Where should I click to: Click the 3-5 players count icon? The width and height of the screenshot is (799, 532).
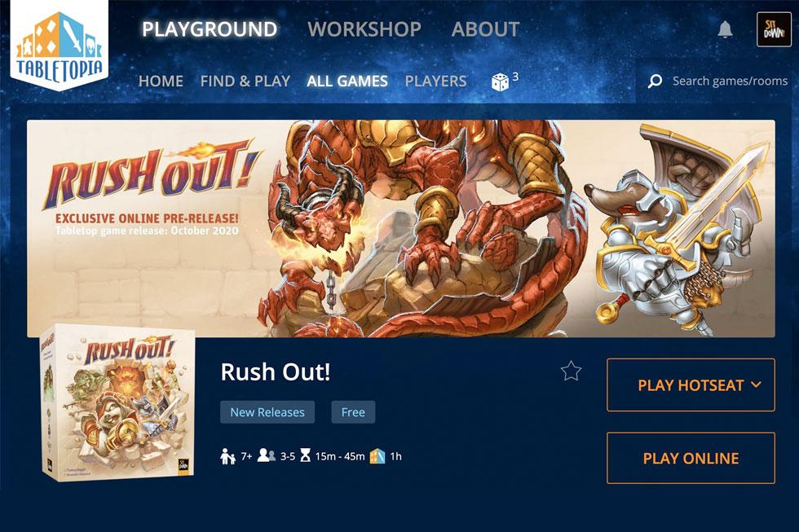pyautogui.click(x=266, y=455)
